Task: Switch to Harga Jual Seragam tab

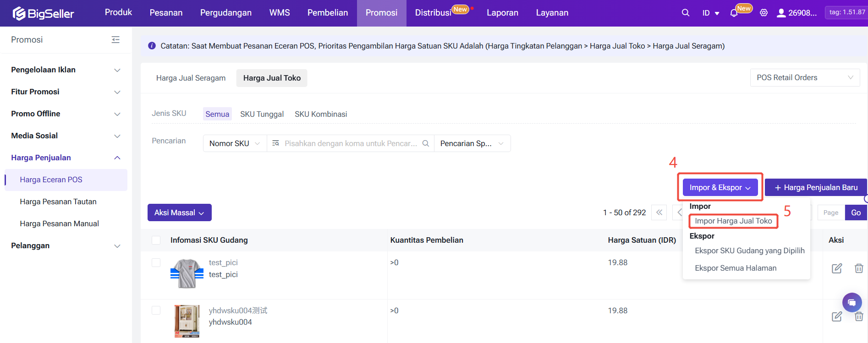Action: pos(191,78)
